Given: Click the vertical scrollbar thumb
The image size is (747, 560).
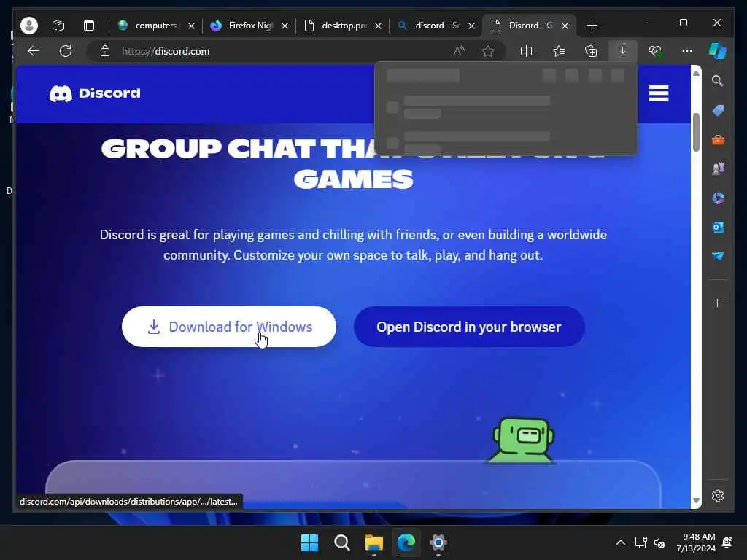Looking at the screenshot, I should (x=696, y=133).
